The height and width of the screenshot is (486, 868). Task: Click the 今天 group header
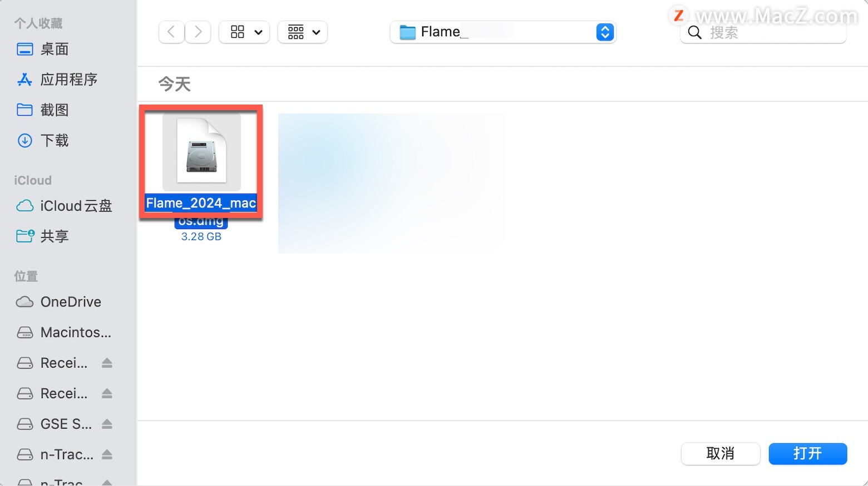175,84
